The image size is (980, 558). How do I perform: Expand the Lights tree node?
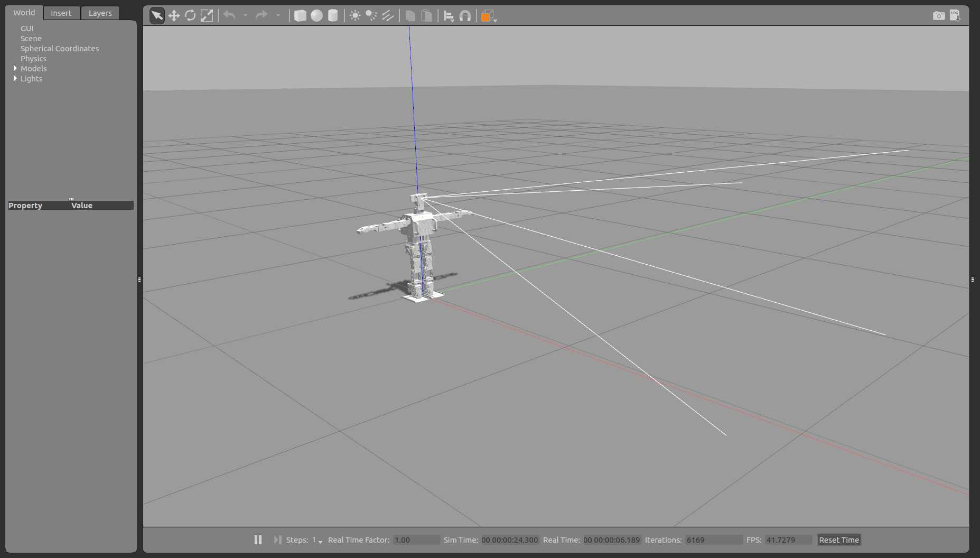pos(15,78)
